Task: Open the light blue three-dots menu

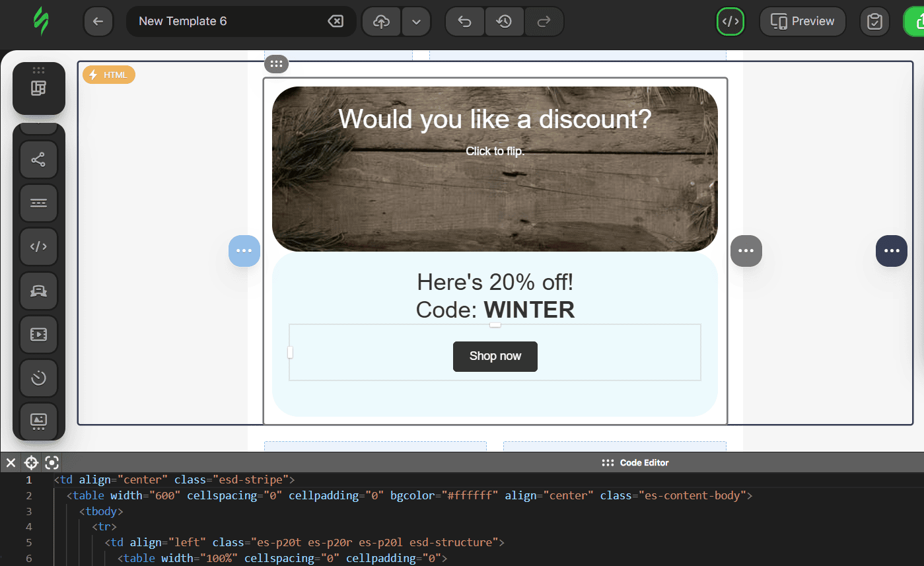Action: point(244,251)
